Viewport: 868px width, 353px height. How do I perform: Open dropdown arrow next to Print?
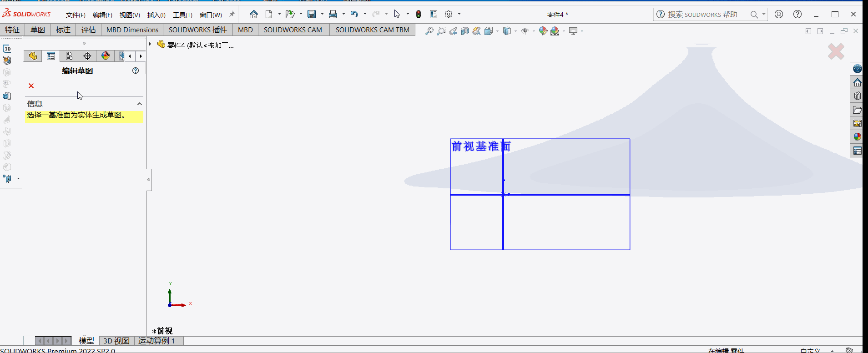pos(343,14)
